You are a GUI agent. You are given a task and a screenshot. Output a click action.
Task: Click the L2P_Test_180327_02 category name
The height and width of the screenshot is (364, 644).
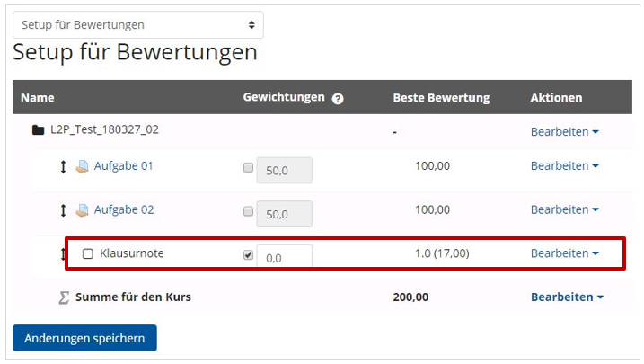(x=104, y=129)
